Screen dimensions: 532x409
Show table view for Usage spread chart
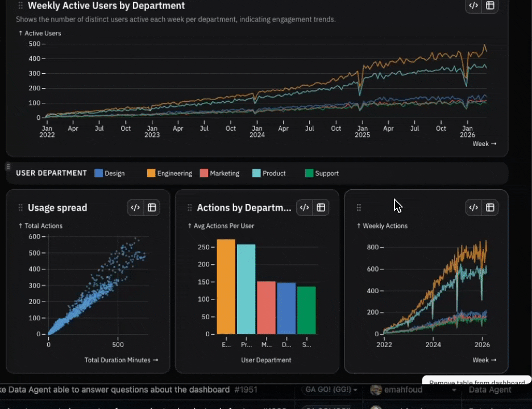[152, 207]
